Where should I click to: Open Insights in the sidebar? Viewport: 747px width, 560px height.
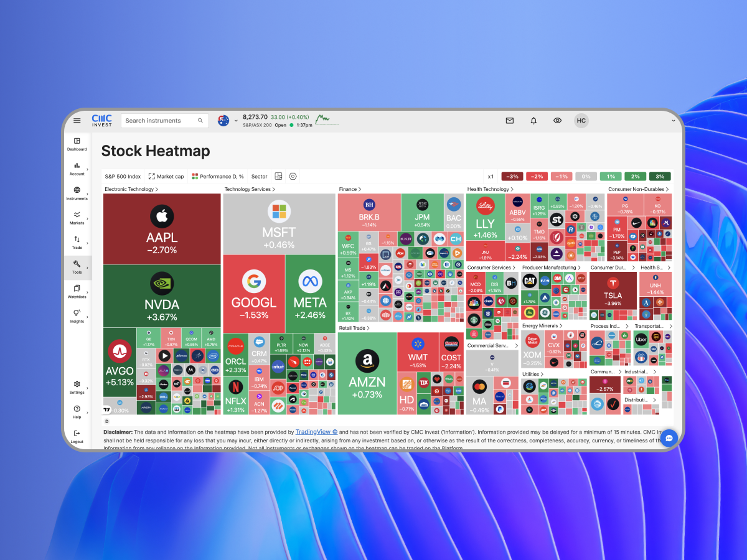[77, 316]
